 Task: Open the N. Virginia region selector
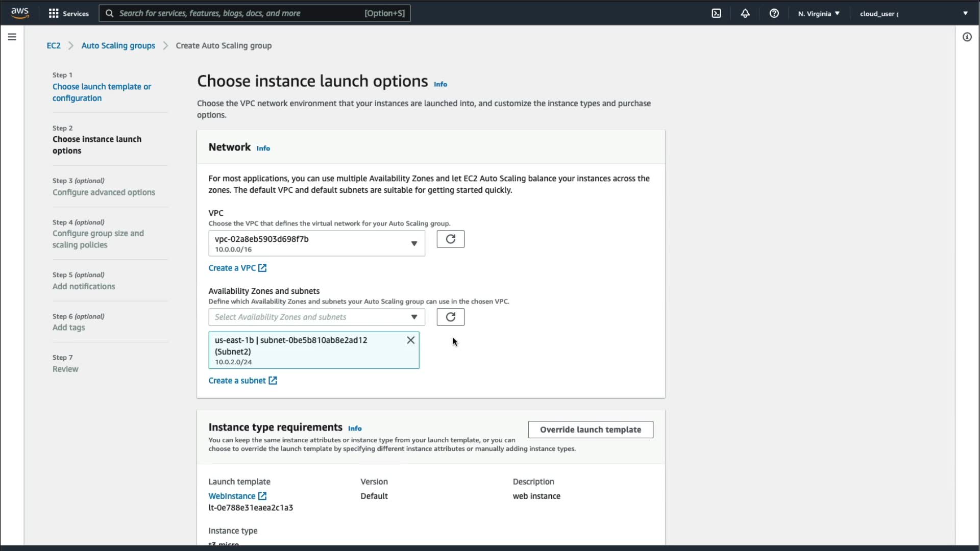pyautogui.click(x=818, y=14)
